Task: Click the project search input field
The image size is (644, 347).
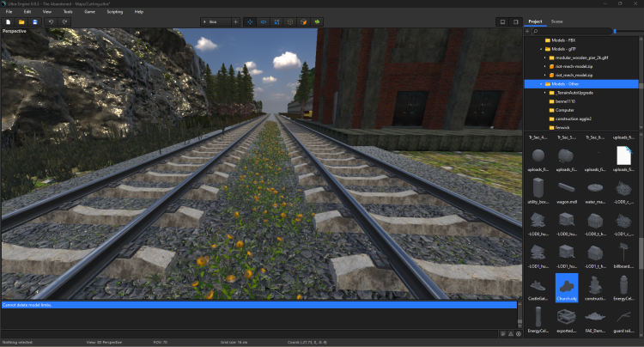Action: coord(571,31)
